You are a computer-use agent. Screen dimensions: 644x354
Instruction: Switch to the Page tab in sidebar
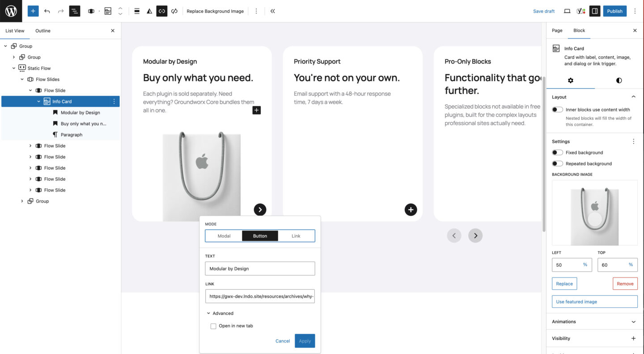pos(557,30)
